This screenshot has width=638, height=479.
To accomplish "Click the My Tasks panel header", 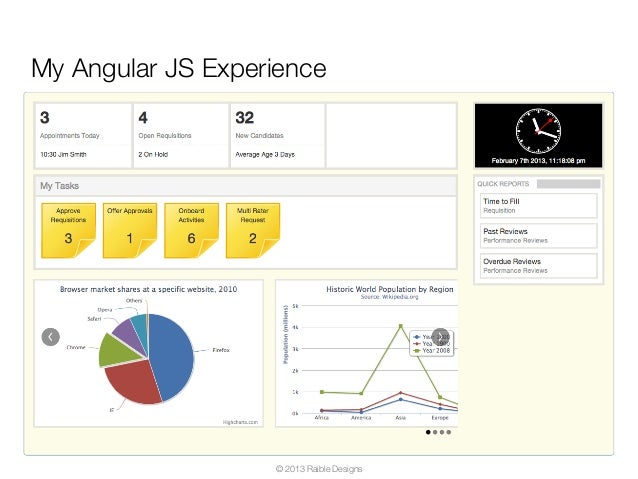I will point(246,186).
